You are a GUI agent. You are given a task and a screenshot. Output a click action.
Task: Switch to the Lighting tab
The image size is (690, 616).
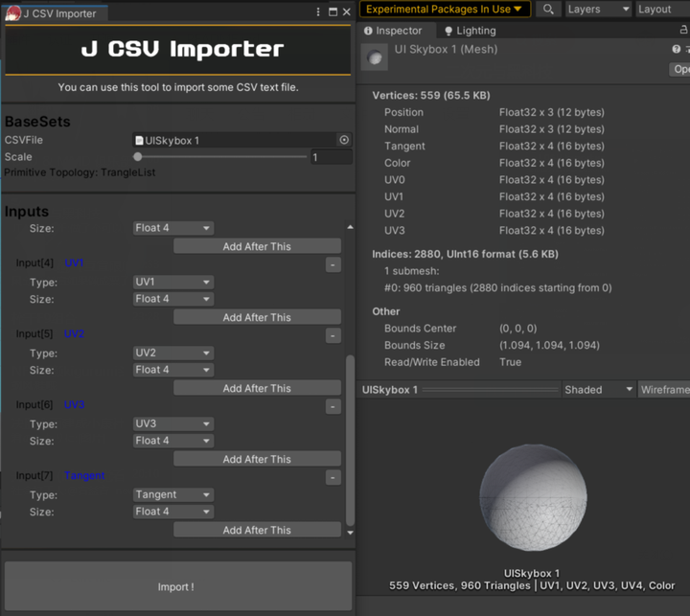[x=470, y=31]
